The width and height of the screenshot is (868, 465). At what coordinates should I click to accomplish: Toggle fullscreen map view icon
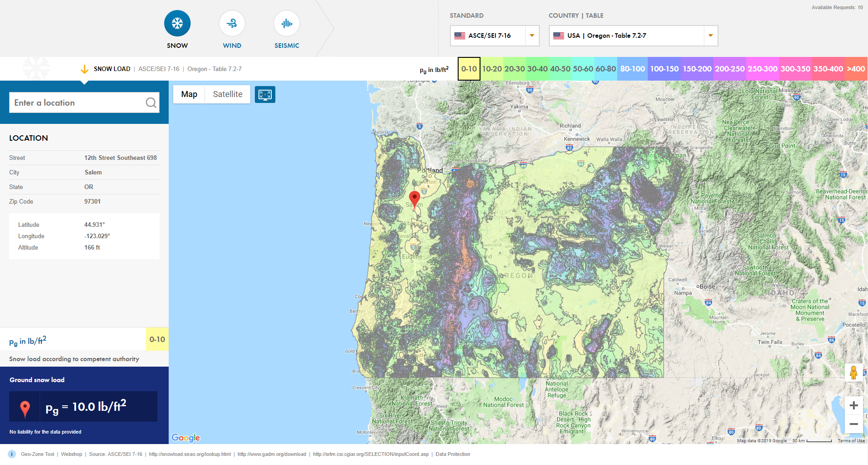265,94
